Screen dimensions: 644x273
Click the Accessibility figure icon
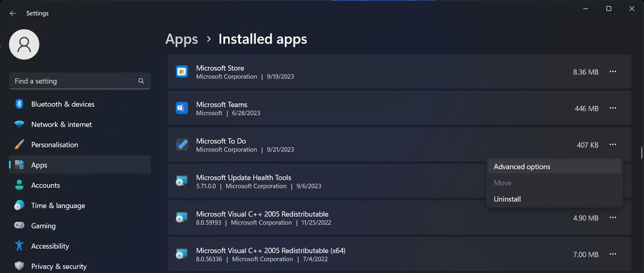tap(19, 246)
